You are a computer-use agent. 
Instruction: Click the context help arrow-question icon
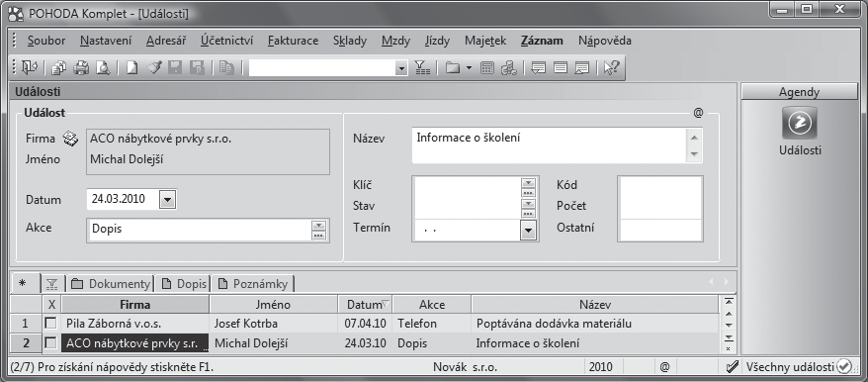pyautogui.click(x=611, y=67)
